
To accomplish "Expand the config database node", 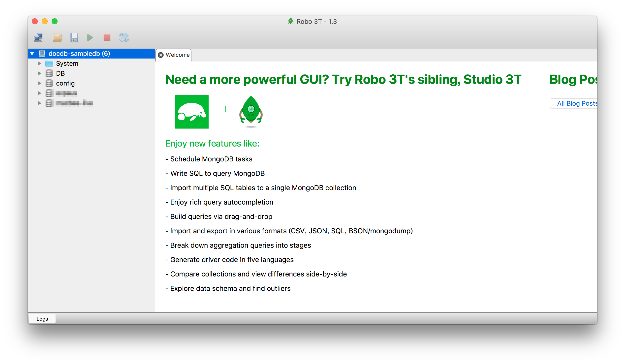I will click(x=39, y=83).
